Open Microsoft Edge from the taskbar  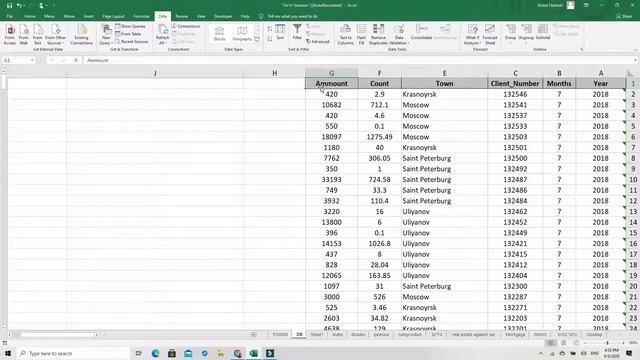pos(156,353)
